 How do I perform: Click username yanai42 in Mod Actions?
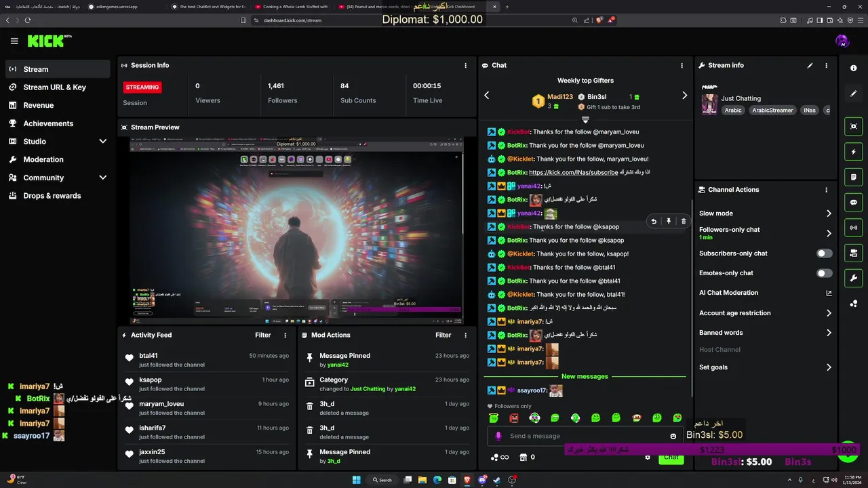coord(338,365)
